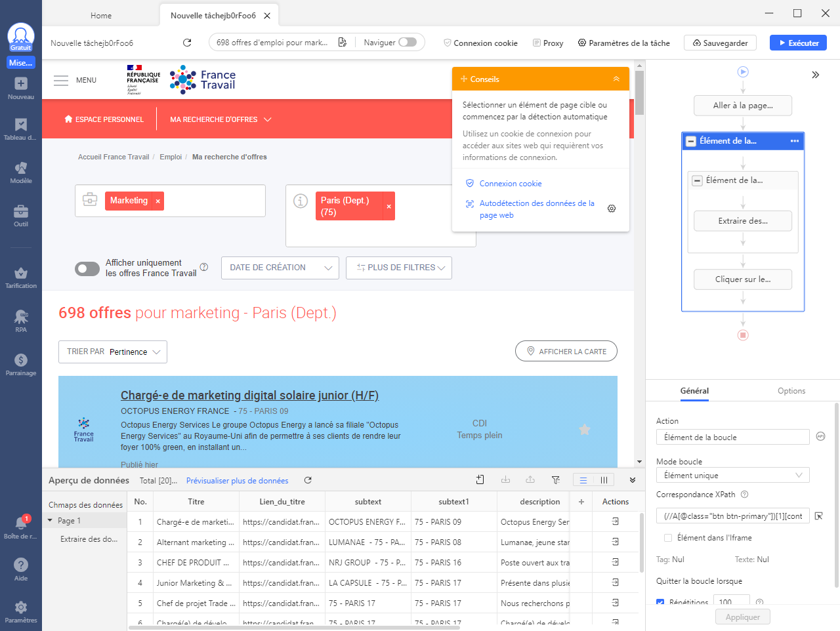Screen dimensions: 840x631
Task: Click the URL edit document icon
Action: click(343, 43)
